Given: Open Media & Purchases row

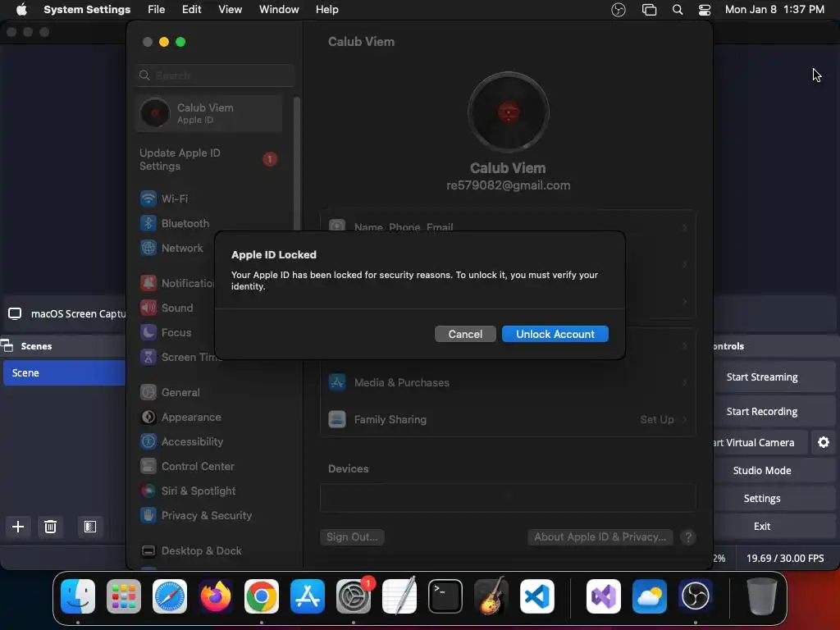Looking at the screenshot, I should pyautogui.click(x=507, y=382).
